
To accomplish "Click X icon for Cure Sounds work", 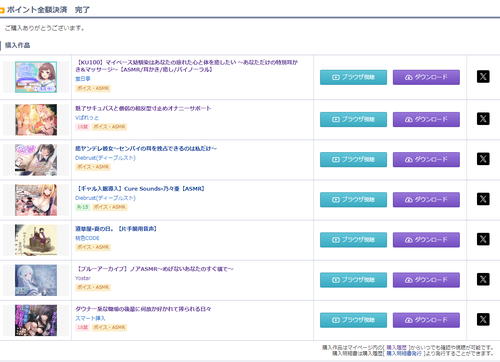I will pyautogui.click(x=483, y=199).
